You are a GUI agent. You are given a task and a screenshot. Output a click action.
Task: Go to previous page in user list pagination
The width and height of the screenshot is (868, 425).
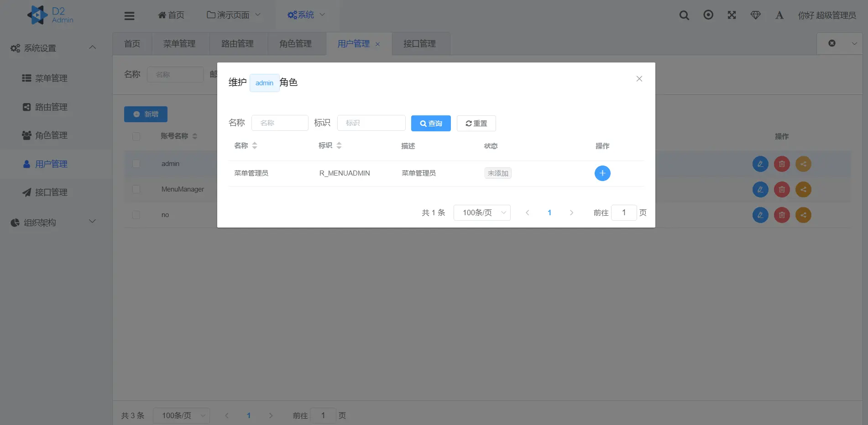click(227, 416)
